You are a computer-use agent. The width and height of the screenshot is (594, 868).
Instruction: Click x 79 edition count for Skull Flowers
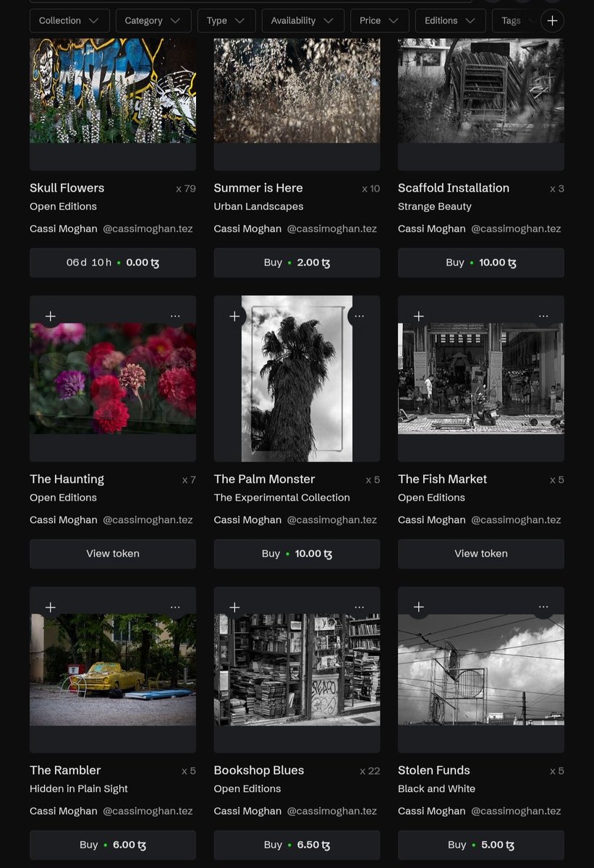[186, 189]
